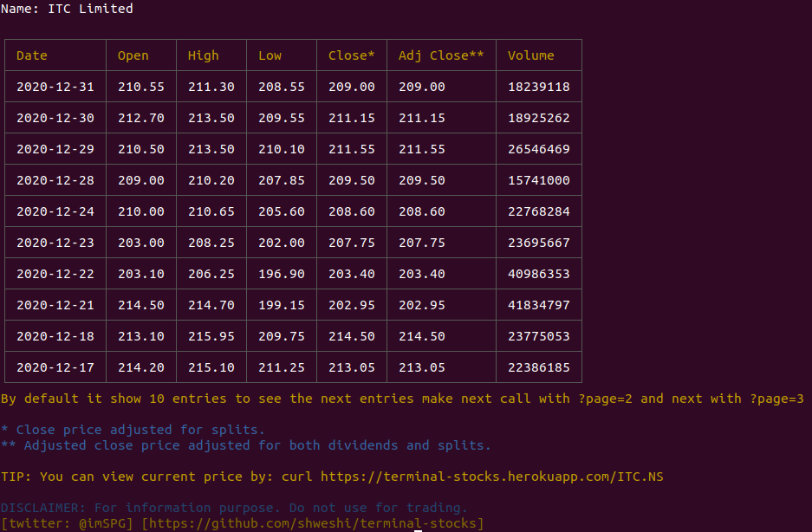
Task: Click the 2020-12-29 date cell
Action: pyautogui.click(x=55, y=149)
